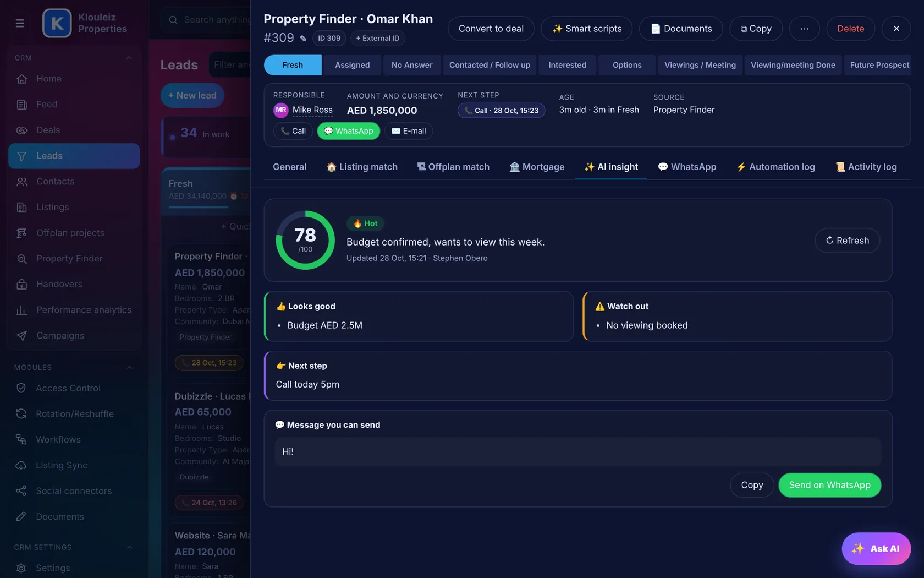
Task: Click the Ask AI floating button
Action: [x=876, y=549]
